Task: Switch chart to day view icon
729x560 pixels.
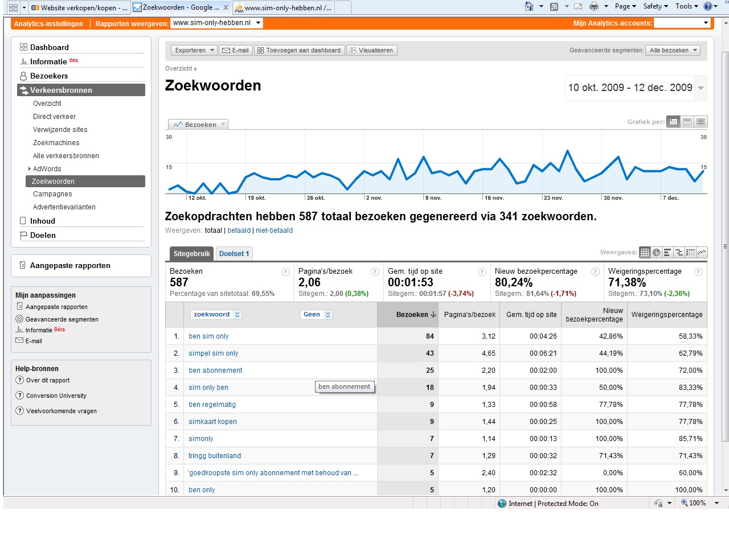Action: [674, 122]
